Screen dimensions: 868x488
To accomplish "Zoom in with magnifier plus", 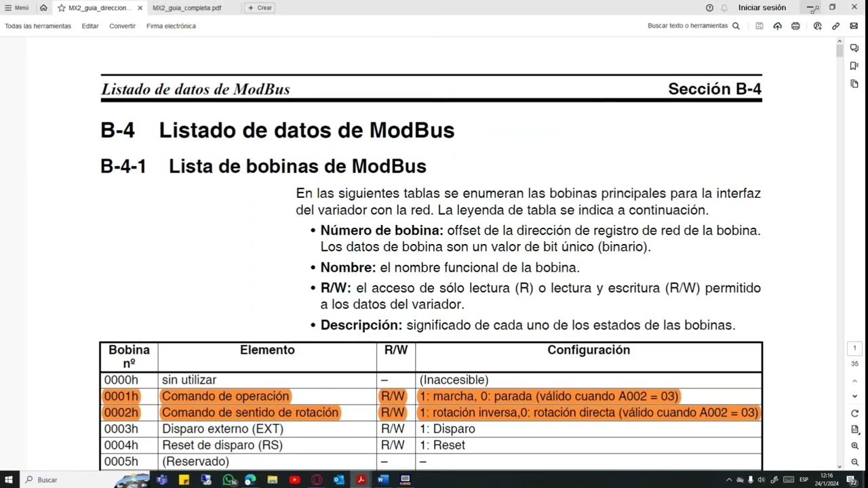I will coord(854,446).
